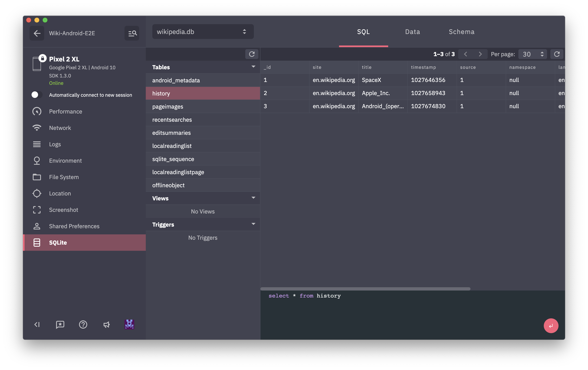Click the horizontal scrollbar under the results
This screenshot has width=588, height=370.
(x=365, y=289)
